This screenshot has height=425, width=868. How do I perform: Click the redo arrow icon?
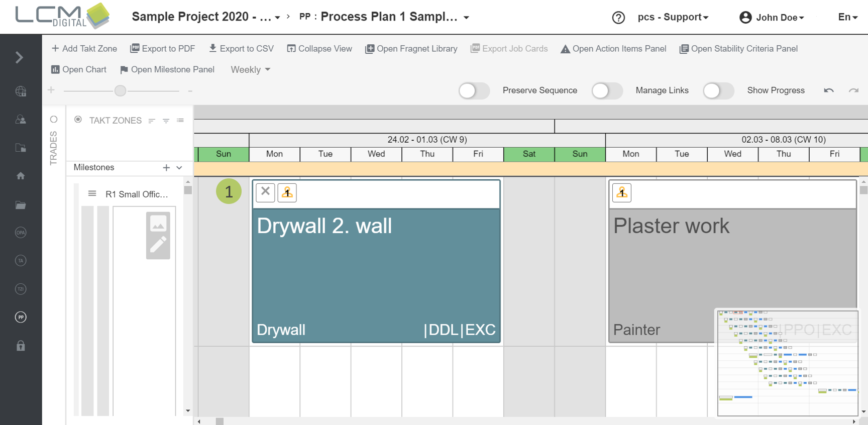pos(853,90)
